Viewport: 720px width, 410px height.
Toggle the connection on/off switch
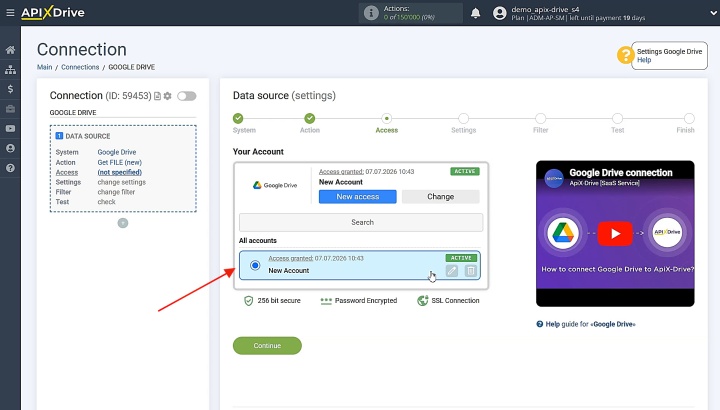click(x=187, y=96)
